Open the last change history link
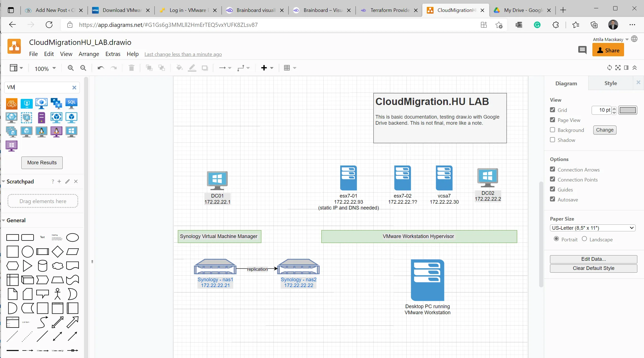The width and height of the screenshot is (644, 358). [x=183, y=54]
